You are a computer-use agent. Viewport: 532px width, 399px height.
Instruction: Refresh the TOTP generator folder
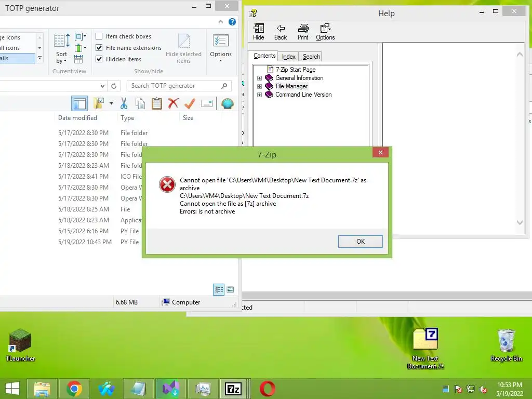114,86
